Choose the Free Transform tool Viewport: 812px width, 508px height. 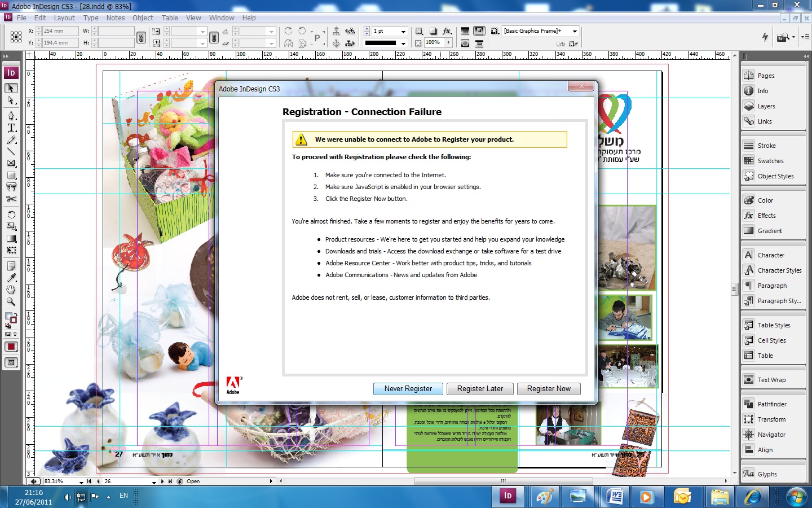[11, 250]
